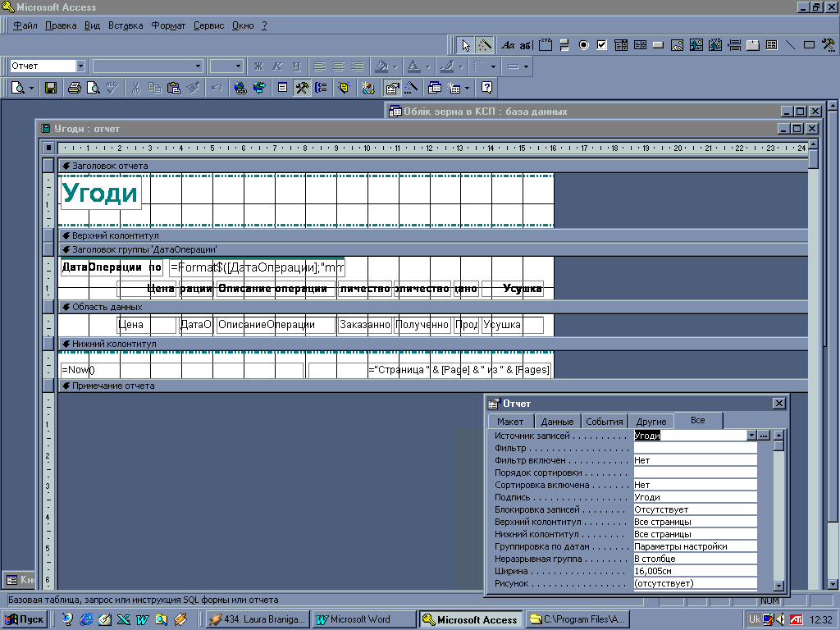Screen dimensions: 840x630
Task: Click the build (...) button beside 'Источник записей'
Action: [x=764, y=436]
